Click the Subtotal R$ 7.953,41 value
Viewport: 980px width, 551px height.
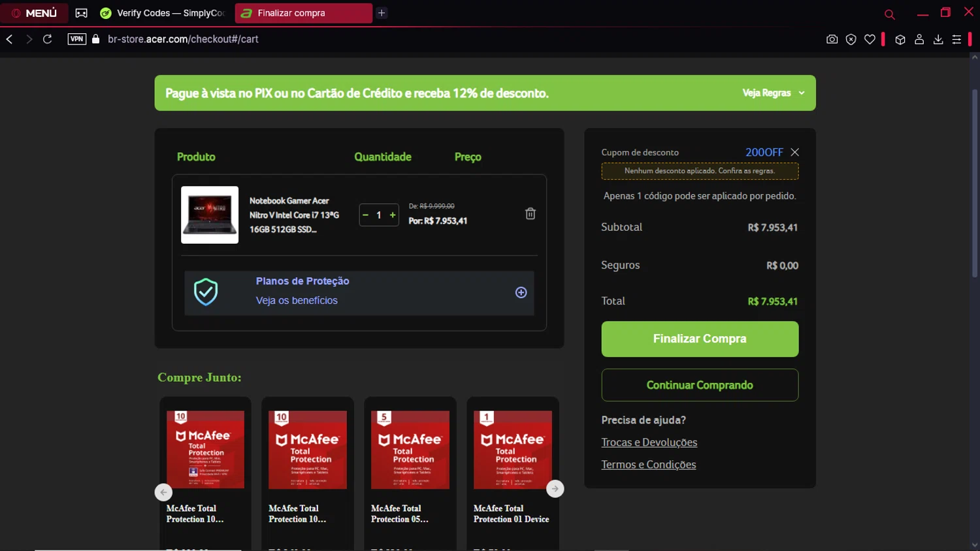(772, 227)
